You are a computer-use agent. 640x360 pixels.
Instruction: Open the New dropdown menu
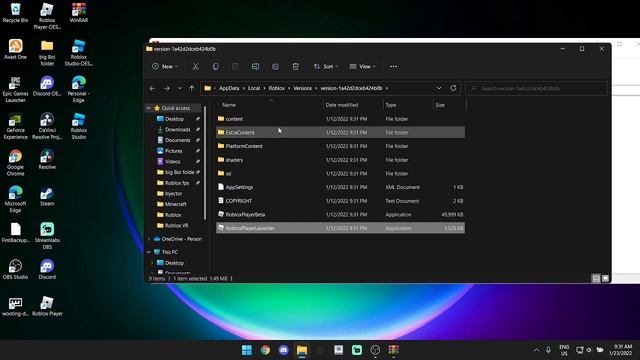[x=165, y=67]
